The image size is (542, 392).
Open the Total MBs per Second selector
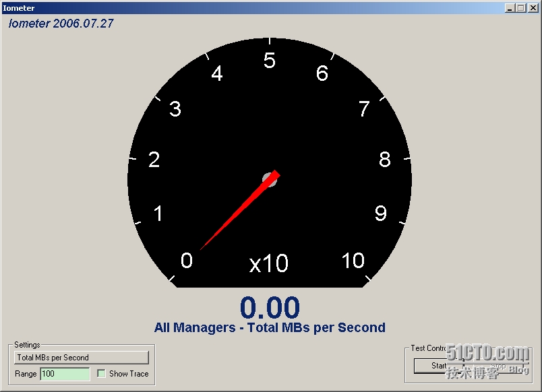click(x=81, y=358)
